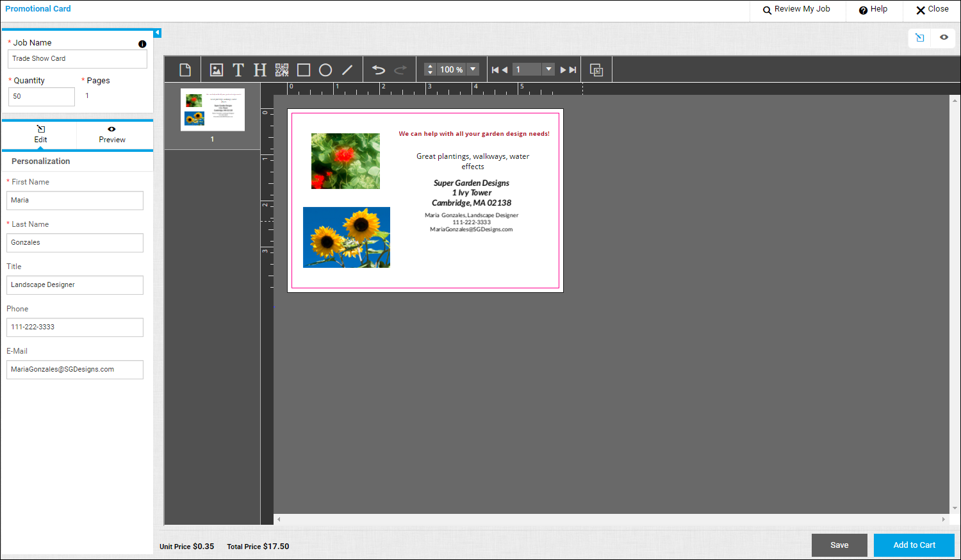Select the text tool (T)
This screenshot has width=961, height=560.
coord(238,70)
